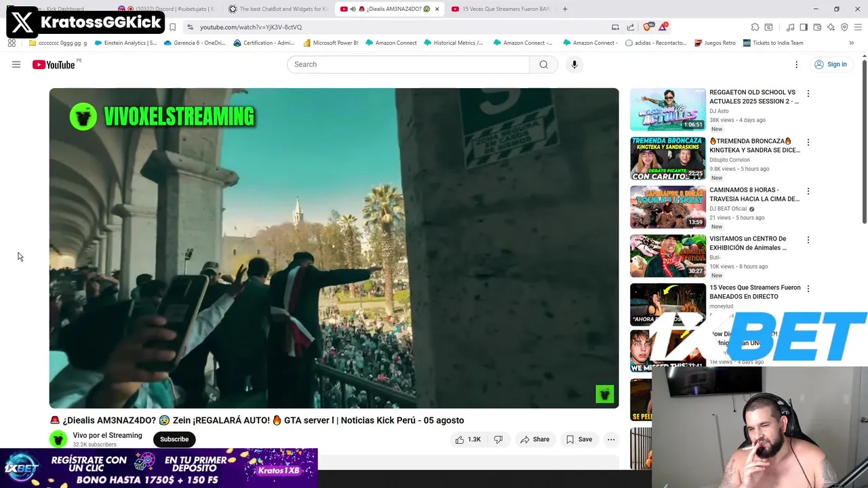Open the media control music note icon
Image resolution: width=868 pixels, height=488 pixels.
[790, 27]
